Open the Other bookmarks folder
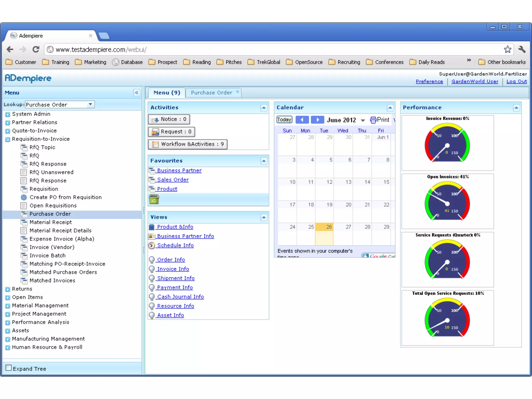The width and height of the screenshot is (532, 399). pyautogui.click(x=502, y=62)
